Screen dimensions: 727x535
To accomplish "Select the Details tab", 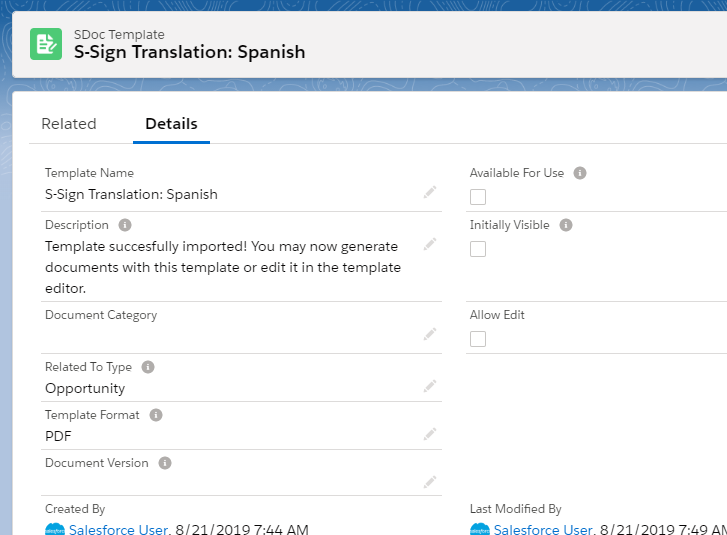I will [172, 124].
